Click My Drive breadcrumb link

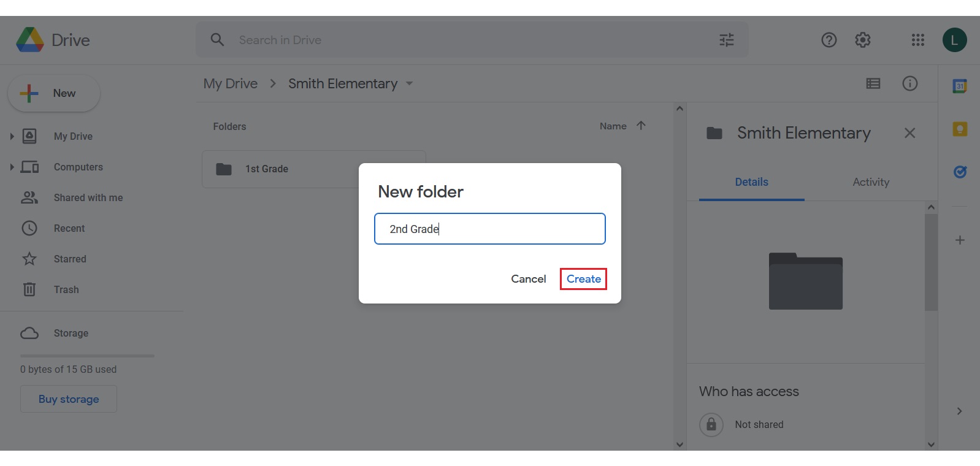click(x=231, y=83)
